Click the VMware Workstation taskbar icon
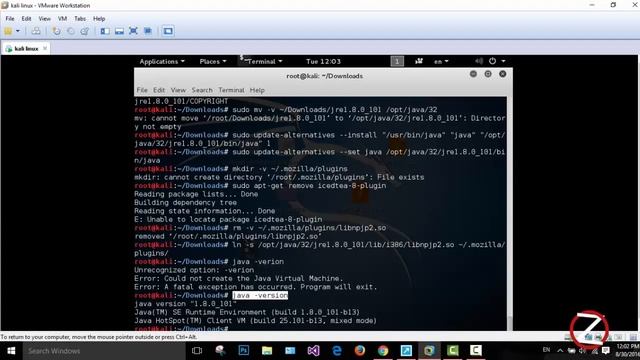This screenshot has width=640, height=360. 429,351
